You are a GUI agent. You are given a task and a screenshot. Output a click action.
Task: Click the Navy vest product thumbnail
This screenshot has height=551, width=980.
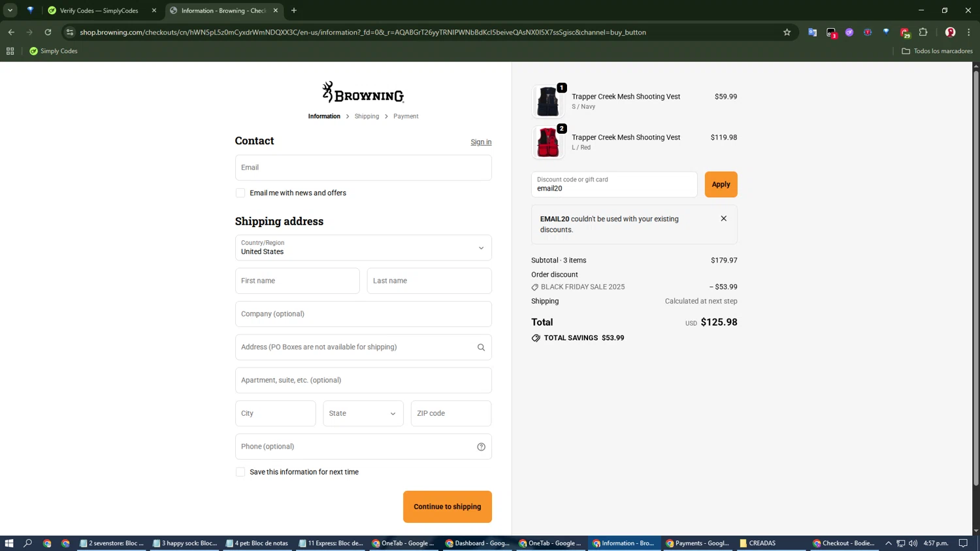tap(547, 101)
